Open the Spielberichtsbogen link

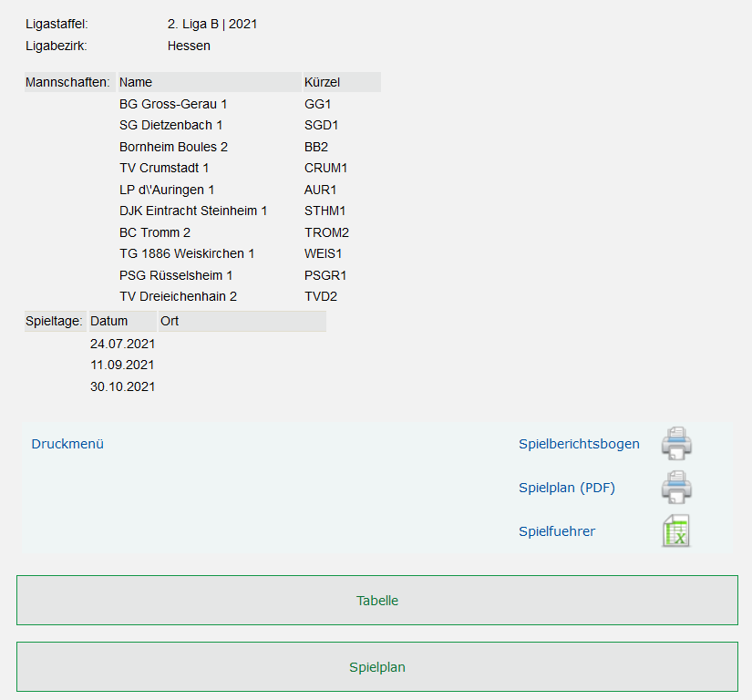pyautogui.click(x=579, y=444)
